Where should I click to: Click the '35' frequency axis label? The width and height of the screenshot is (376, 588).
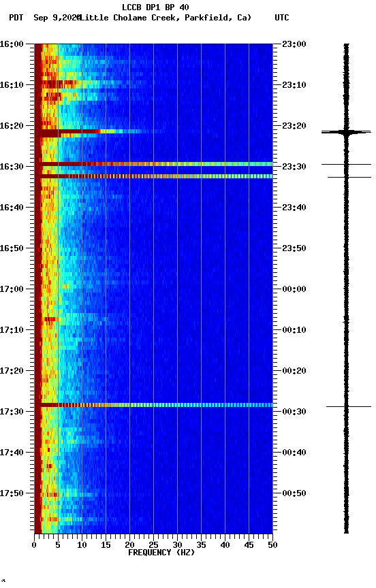[201, 545]
